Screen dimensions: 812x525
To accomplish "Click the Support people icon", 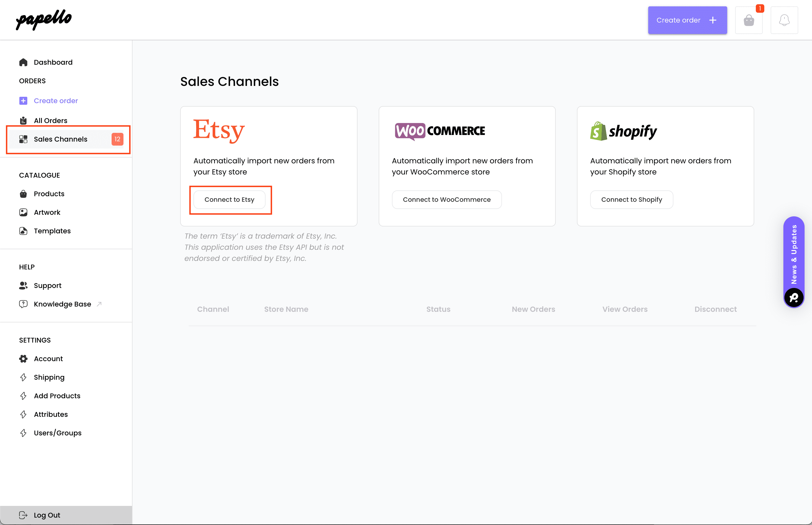I will (23, 286).
